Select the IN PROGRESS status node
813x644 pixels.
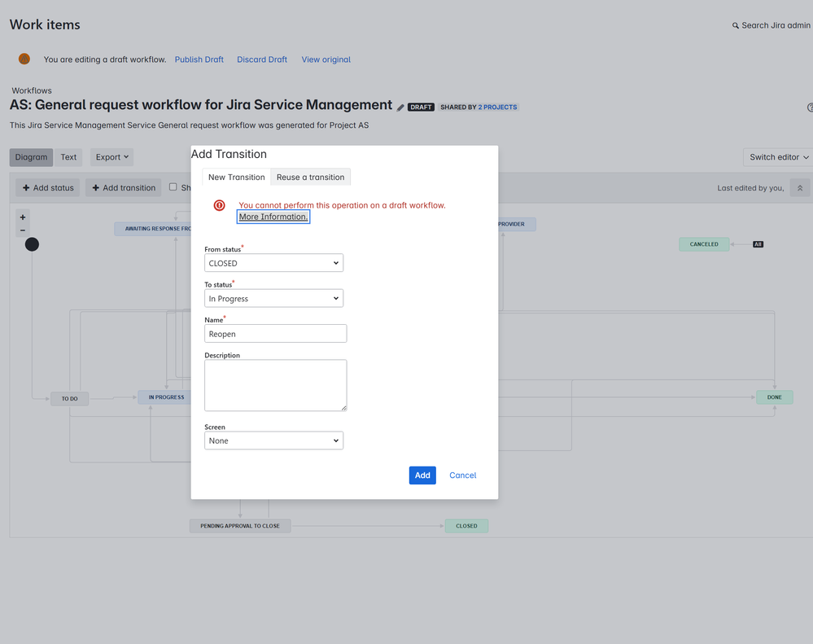[x=165, y=397]
